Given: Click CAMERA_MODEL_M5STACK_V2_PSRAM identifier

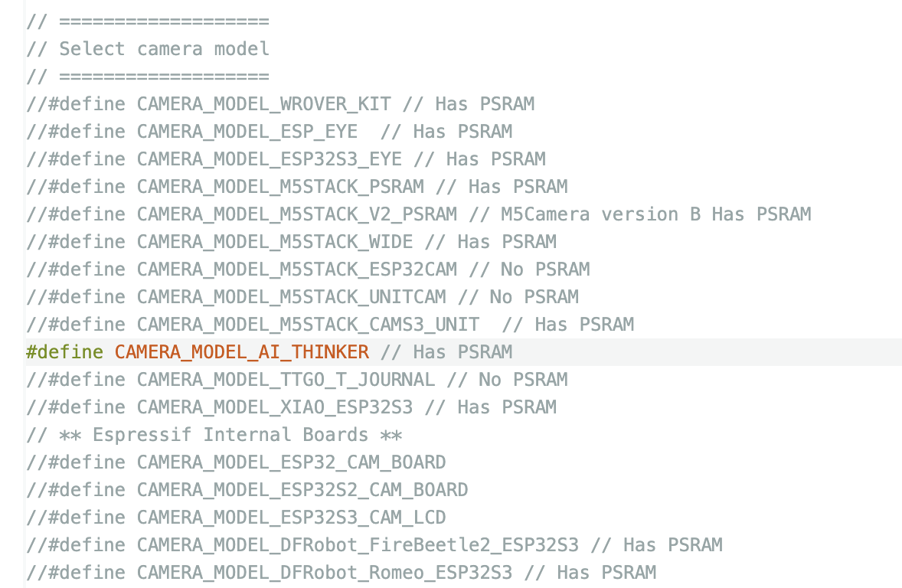Looking at the screenshot, I should click(x=296, y=214).
